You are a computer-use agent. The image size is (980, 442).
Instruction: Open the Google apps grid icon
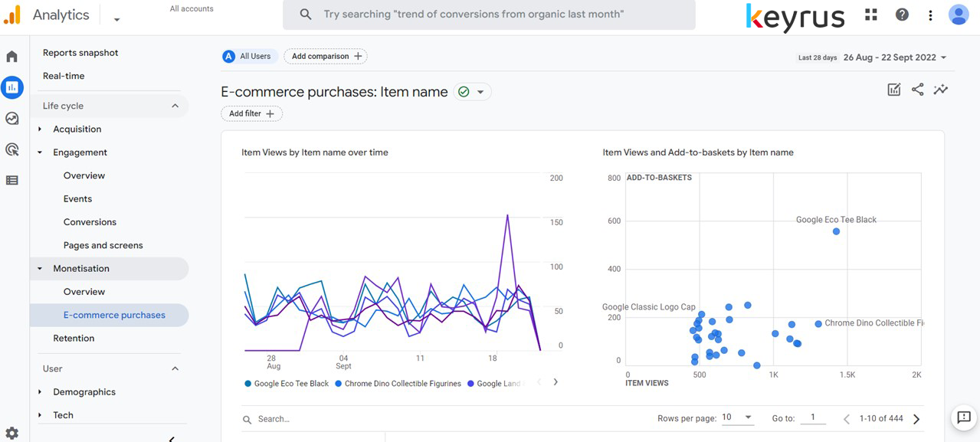(871, 15)
